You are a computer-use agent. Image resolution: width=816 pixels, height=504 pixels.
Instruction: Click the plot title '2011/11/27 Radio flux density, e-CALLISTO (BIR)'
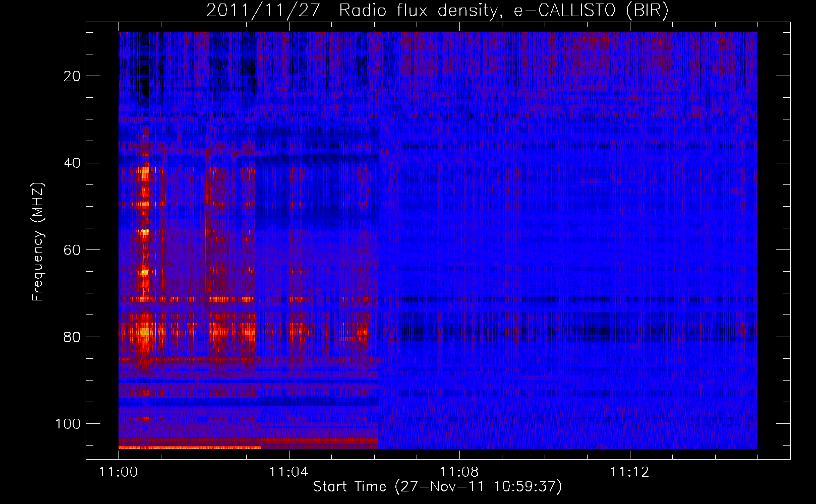(437, 11)
